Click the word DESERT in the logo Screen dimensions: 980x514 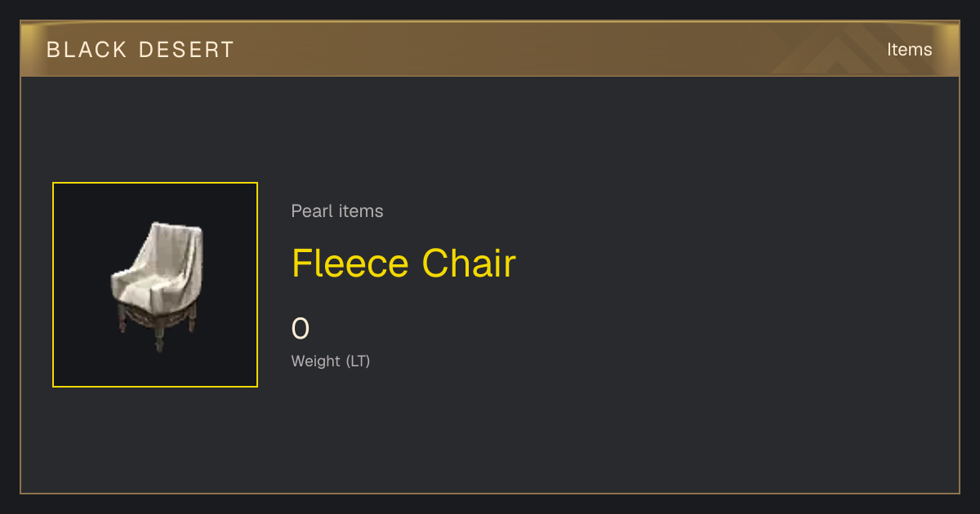187,50
